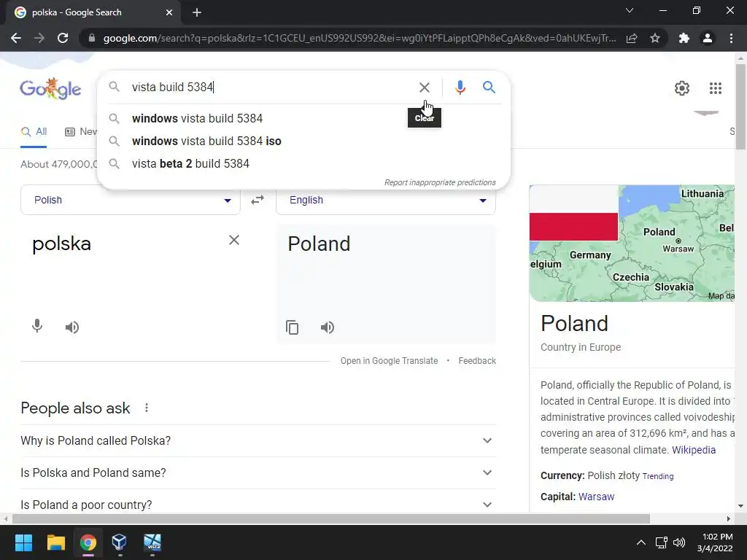Start voice search with microphone
This screenshot has height=560, width=747.
(460, 87)
